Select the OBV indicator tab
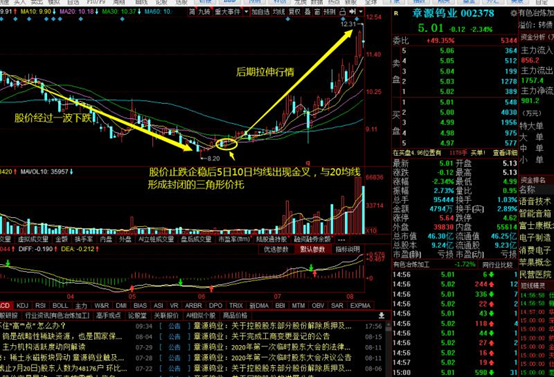 [x=318, y=305]
